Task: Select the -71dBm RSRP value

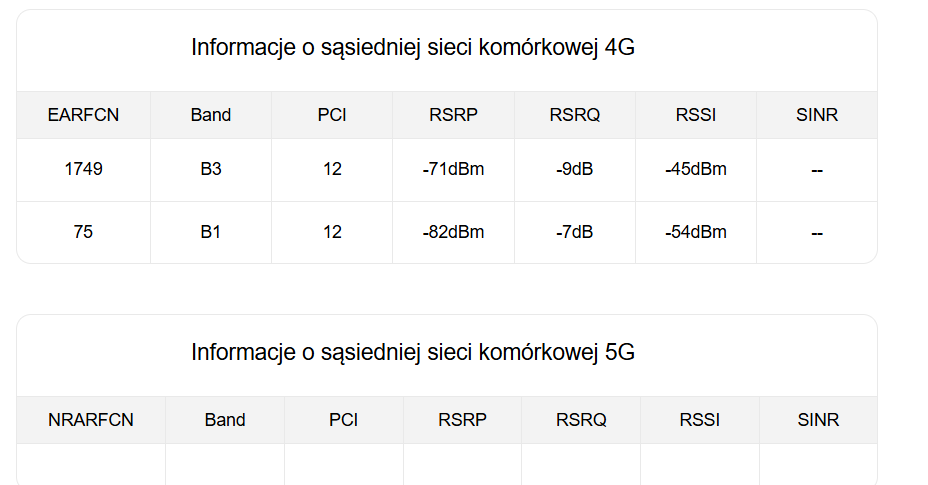Action: pos(453,169)
